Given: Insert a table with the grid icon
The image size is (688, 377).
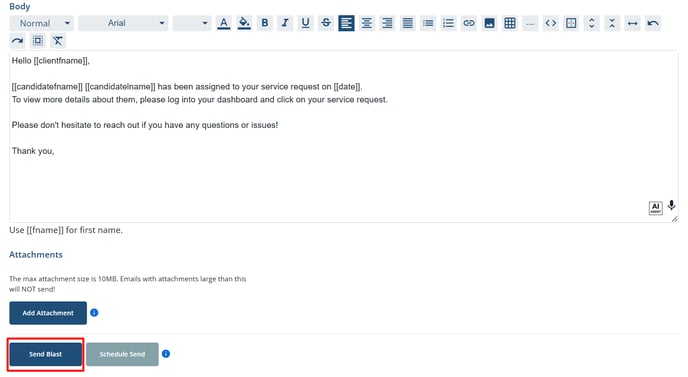Looking at the screenshot, I should click(x=510, y=23).
